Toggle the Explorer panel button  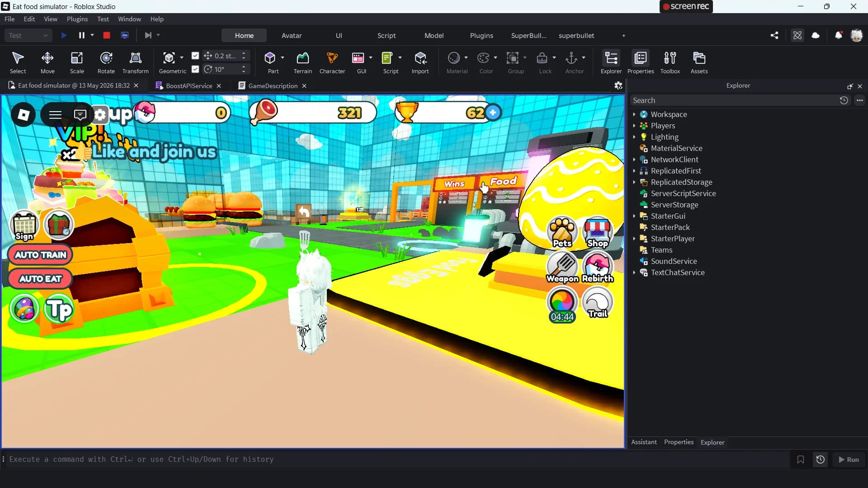(x=611, y=62)
